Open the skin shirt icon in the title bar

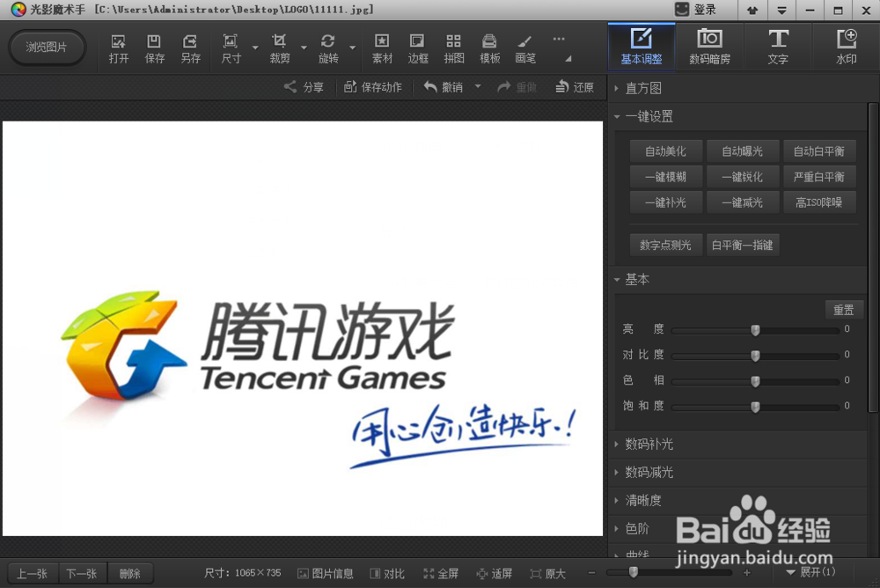pyautogui.click(x=752, y=10)
